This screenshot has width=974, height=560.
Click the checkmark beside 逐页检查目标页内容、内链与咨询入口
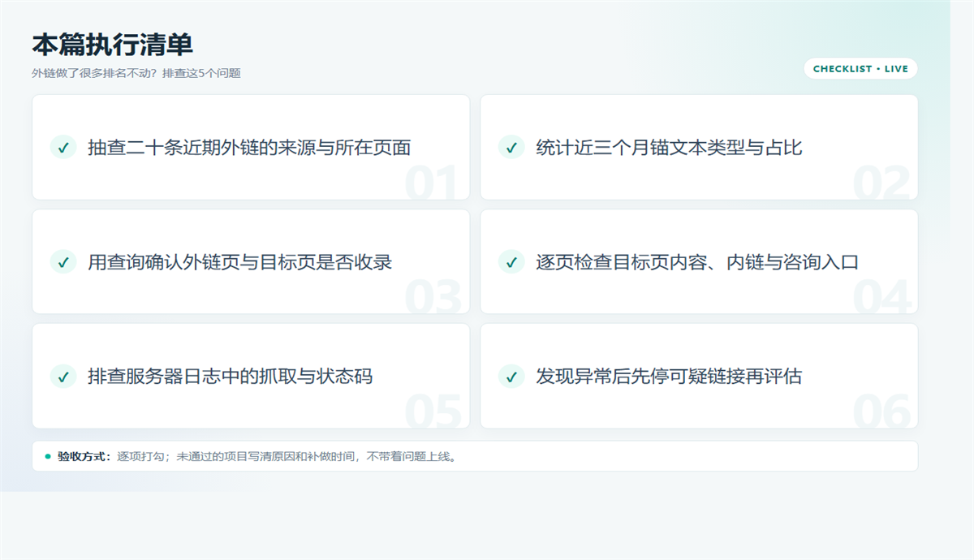(x=511, y=262)
